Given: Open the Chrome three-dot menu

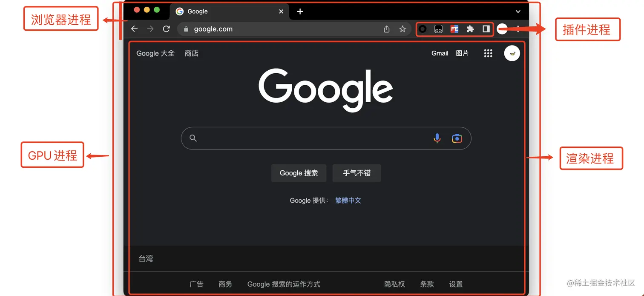Looking at the screenshot, I should pos(518,29).
